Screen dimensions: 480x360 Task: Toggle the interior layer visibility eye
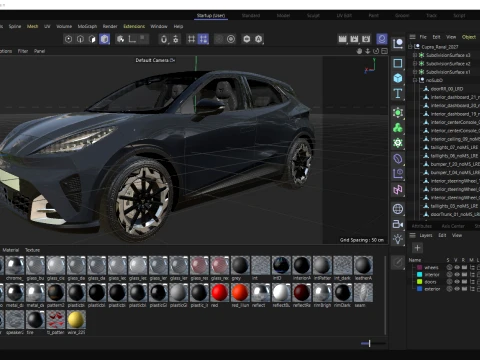coord(457,275)
